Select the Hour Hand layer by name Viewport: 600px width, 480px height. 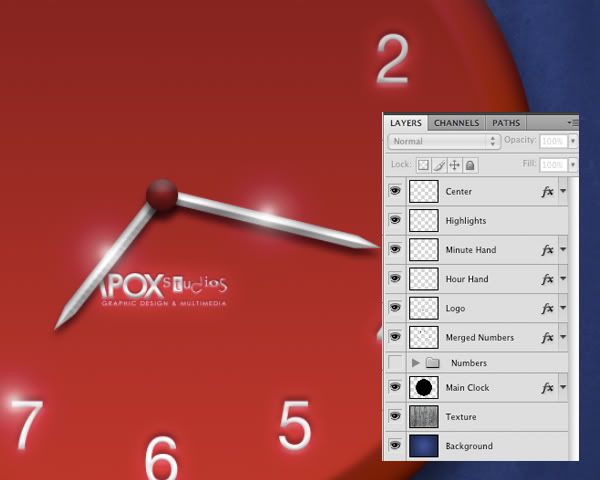coord(467,279)
